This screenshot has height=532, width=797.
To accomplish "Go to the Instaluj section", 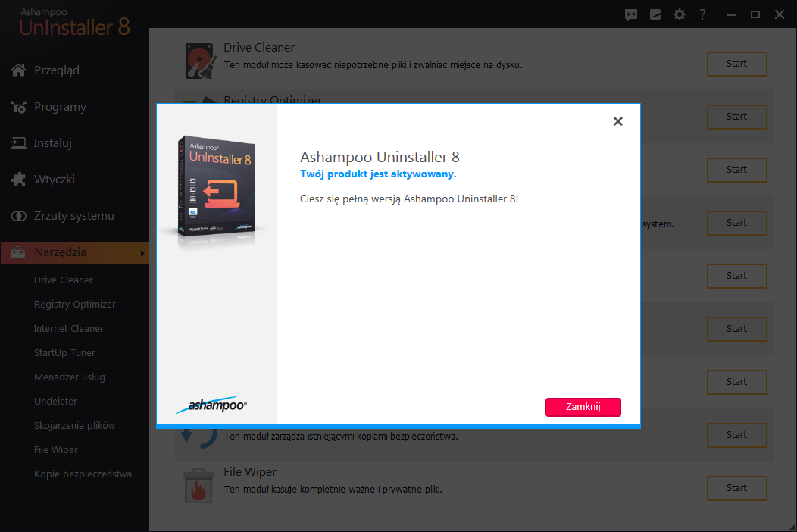I will [x=53, y=143].
